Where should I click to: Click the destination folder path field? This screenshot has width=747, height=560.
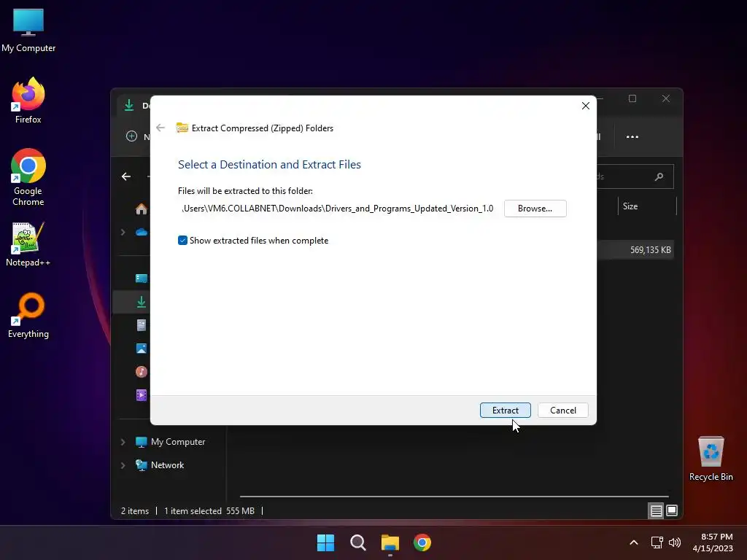pyautogui.click(x=338, y=209)
